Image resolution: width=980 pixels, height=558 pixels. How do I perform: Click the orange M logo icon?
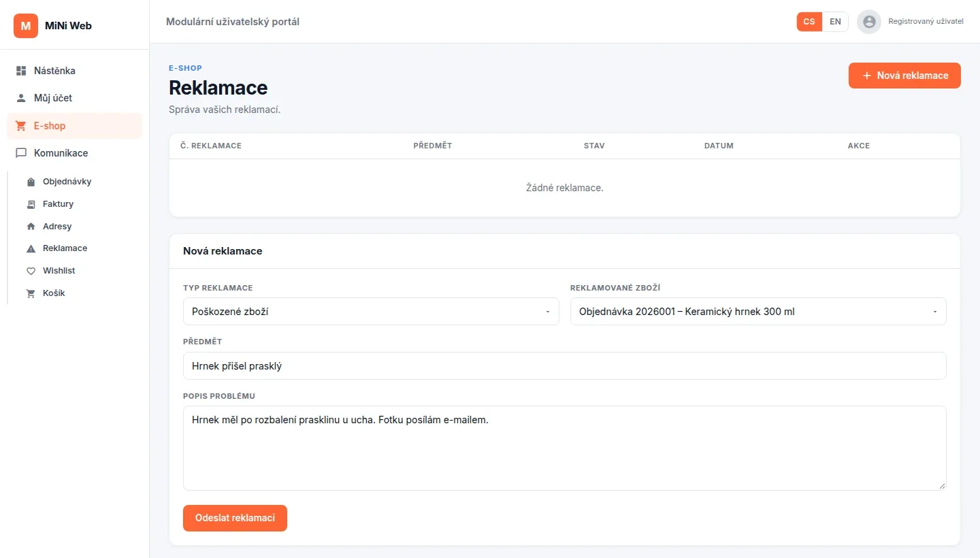click(26, 26)
